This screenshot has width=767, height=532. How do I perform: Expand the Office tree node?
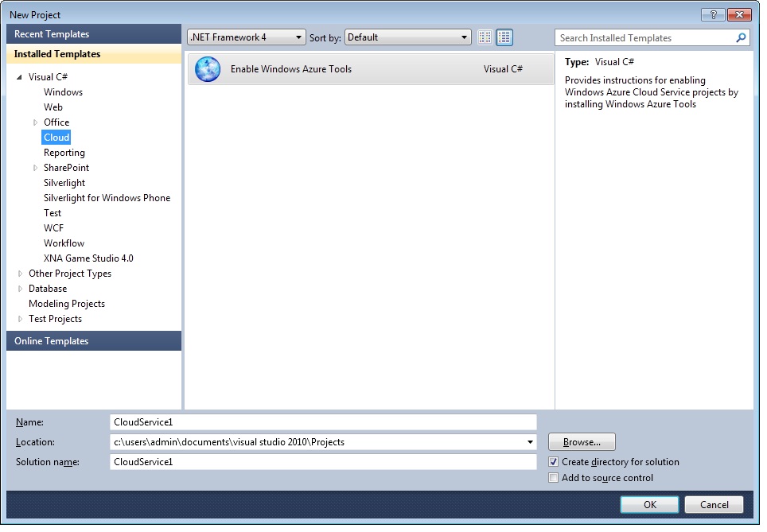pyautogui.click(x=35, y=122)
